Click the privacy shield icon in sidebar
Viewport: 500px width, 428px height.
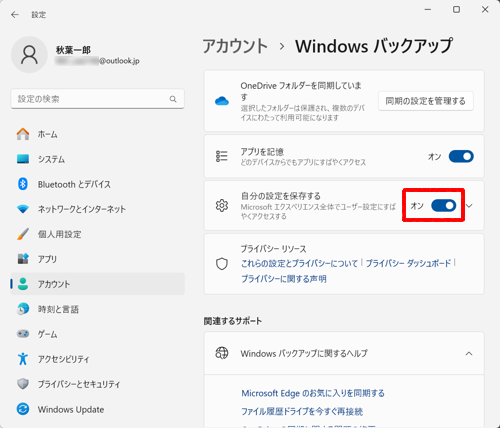click(23, 384)
